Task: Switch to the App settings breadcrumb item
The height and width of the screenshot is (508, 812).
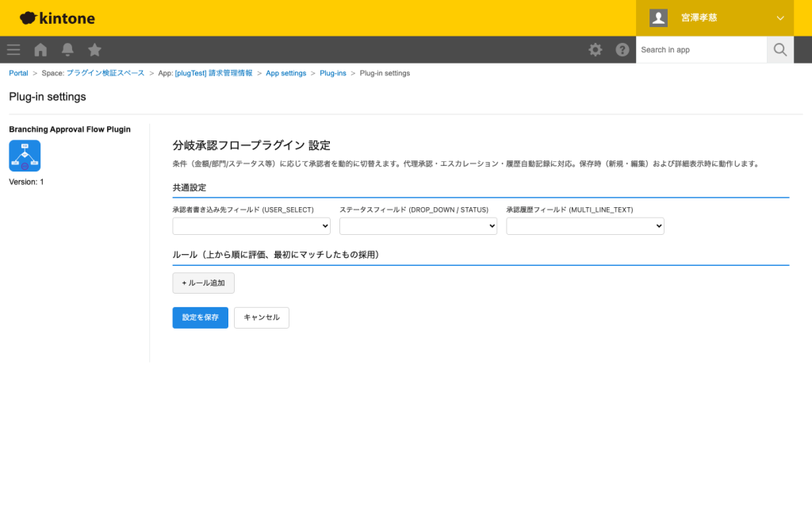Action: (285, 72)
